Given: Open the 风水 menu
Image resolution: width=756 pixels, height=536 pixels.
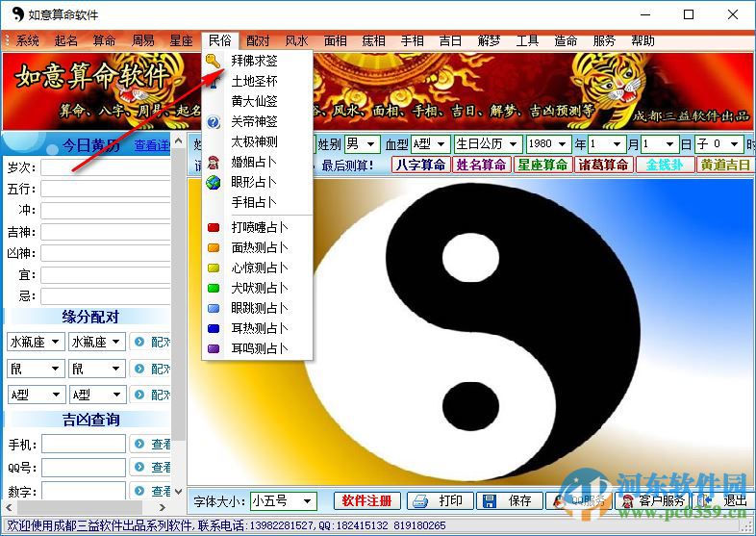Looking at the screenshot, I should pyautogui.click(x=296, y=40).
